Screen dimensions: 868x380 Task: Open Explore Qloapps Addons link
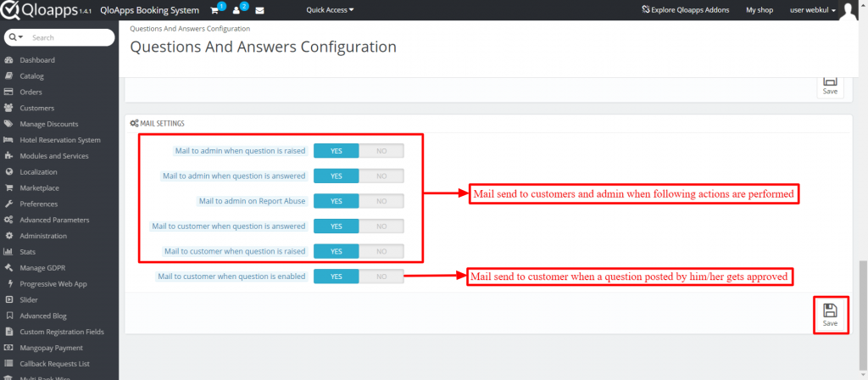[x=685, y=10]
